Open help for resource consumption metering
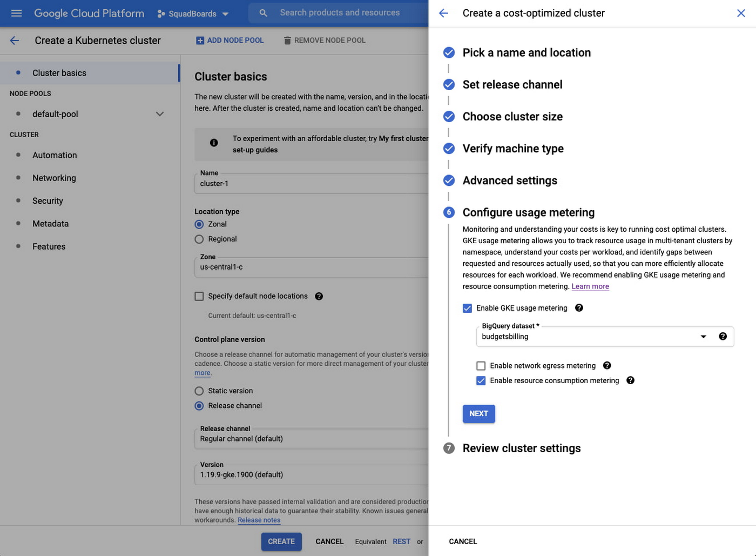 tap(630, 380)
